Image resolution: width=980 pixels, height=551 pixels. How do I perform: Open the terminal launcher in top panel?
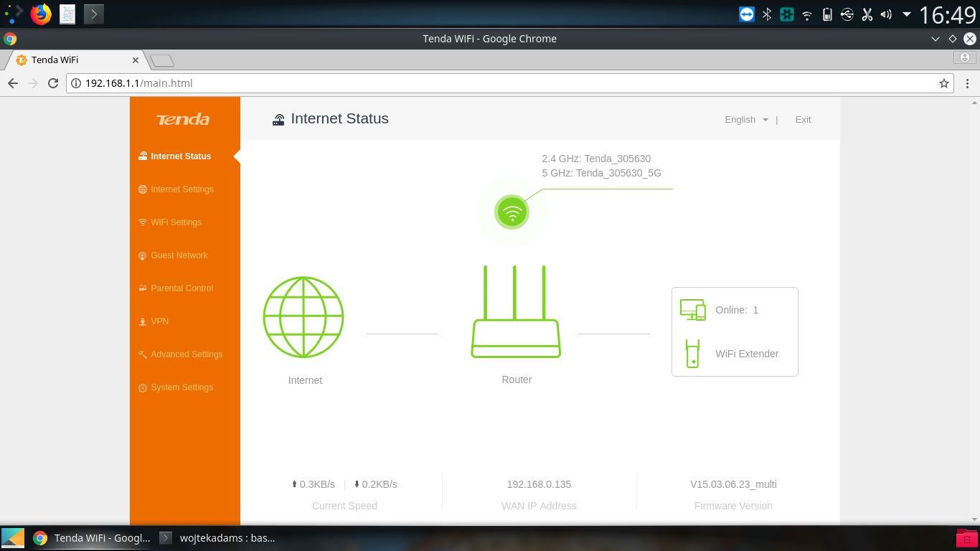93,14
